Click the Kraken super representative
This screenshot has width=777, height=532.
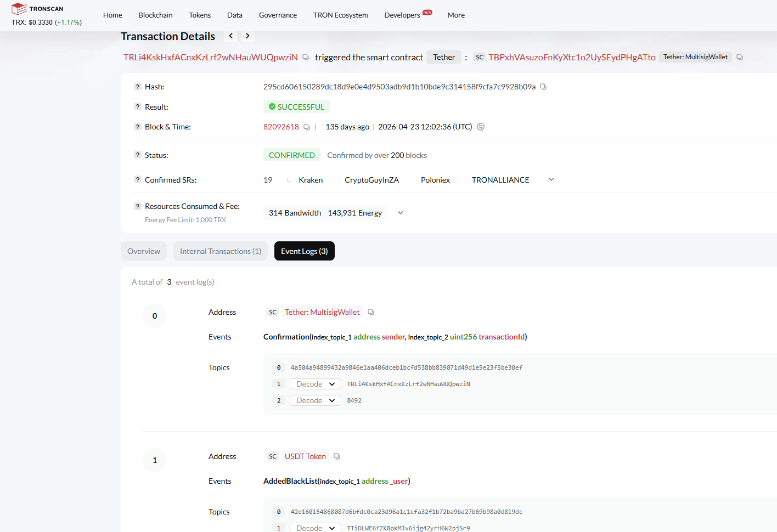(311, 180)
